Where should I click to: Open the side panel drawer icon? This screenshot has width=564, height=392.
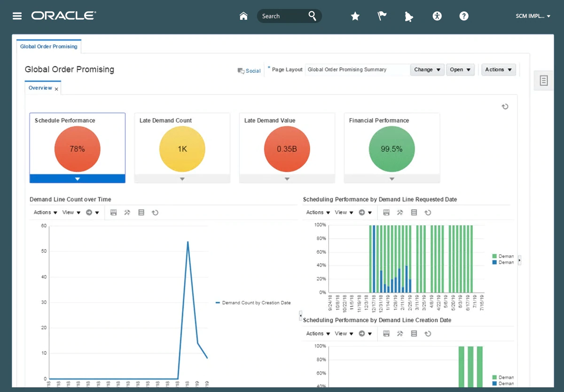point(544,81)
